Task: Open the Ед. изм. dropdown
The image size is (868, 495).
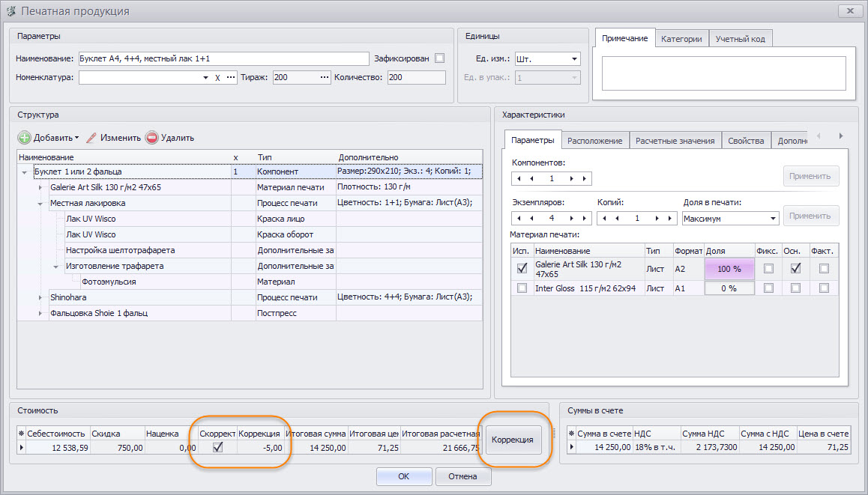Action: point(574,59)
